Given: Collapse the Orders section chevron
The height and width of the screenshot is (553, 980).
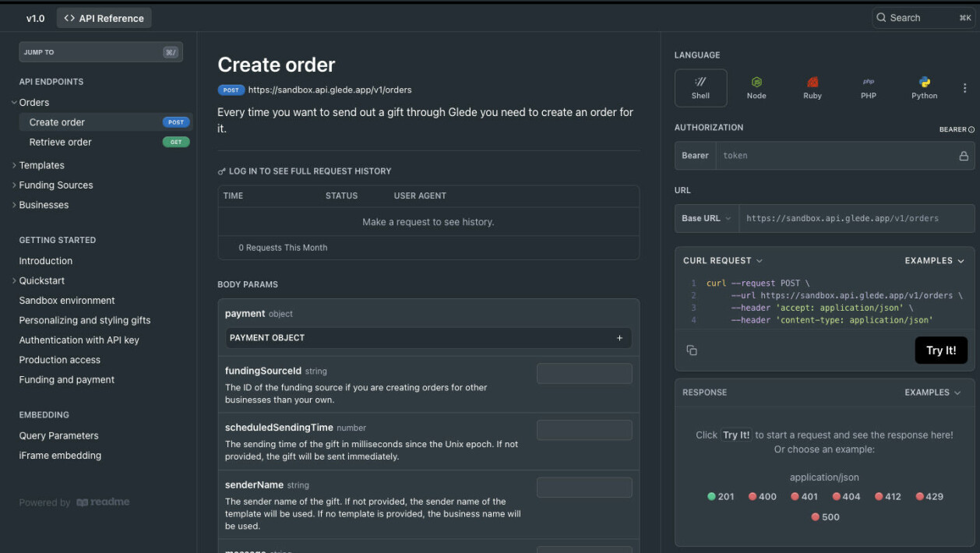Looking at the screenshot, I should [14, 103].
